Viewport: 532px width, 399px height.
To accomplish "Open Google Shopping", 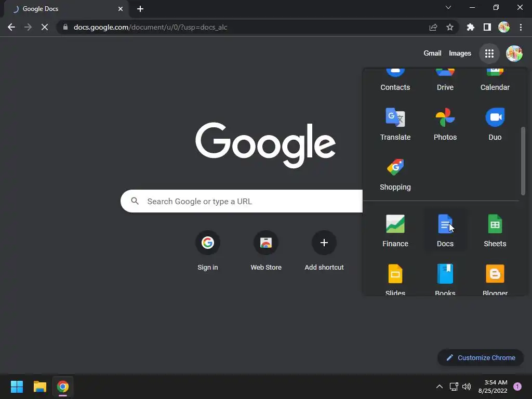I will point(395,174).
